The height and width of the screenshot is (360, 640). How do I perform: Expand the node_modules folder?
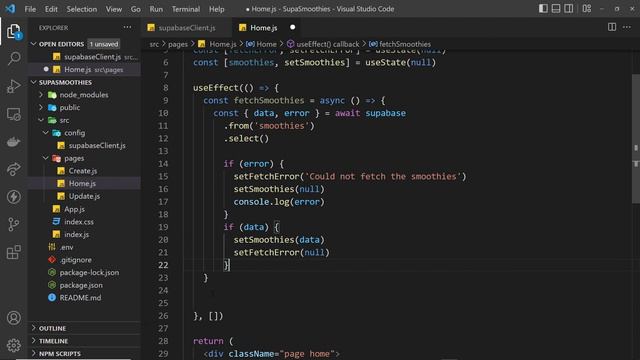pos(84,95)
